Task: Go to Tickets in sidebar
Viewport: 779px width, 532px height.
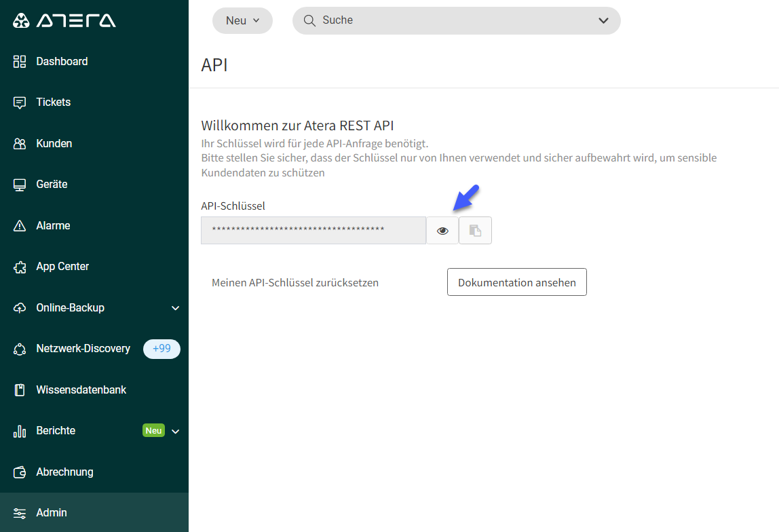Action: click(x=94, y=102)
